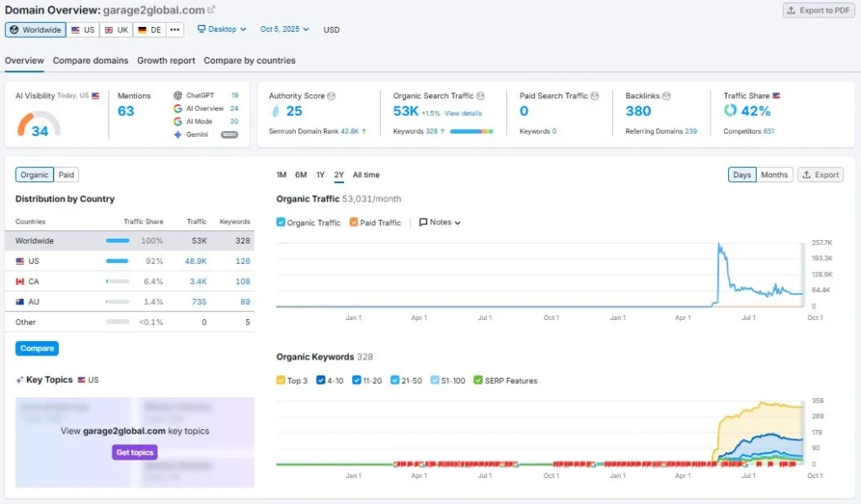The width and height of the screenshot is (861, 504).
Task: Select the Worldwide database button
Action: coord(35,29)
